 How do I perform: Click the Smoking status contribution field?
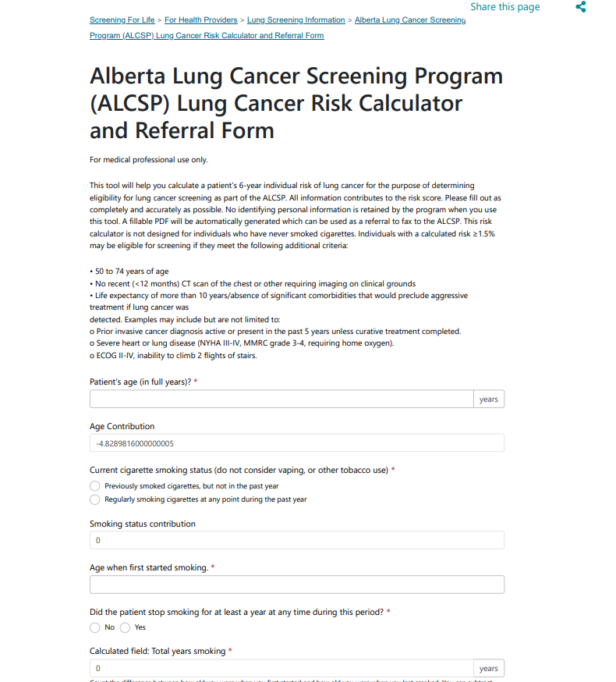[x=296, y=540]
